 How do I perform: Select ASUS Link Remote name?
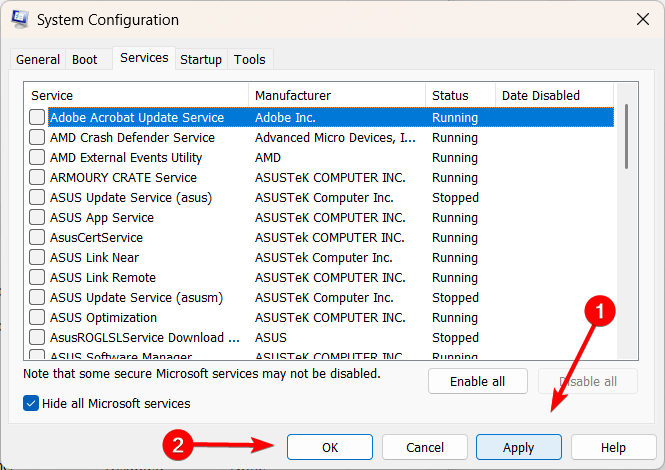(x=103, y=277)
